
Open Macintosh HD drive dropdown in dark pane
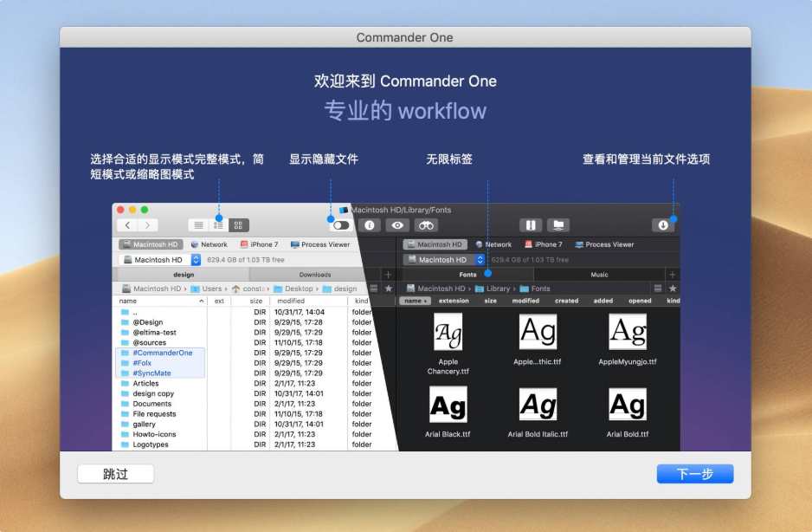(x=444, y=260)
